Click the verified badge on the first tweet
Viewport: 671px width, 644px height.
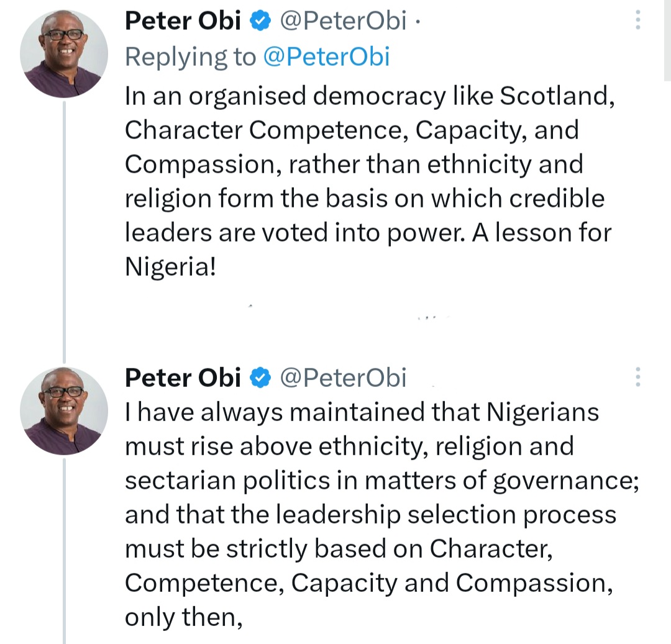click(260, 21)
